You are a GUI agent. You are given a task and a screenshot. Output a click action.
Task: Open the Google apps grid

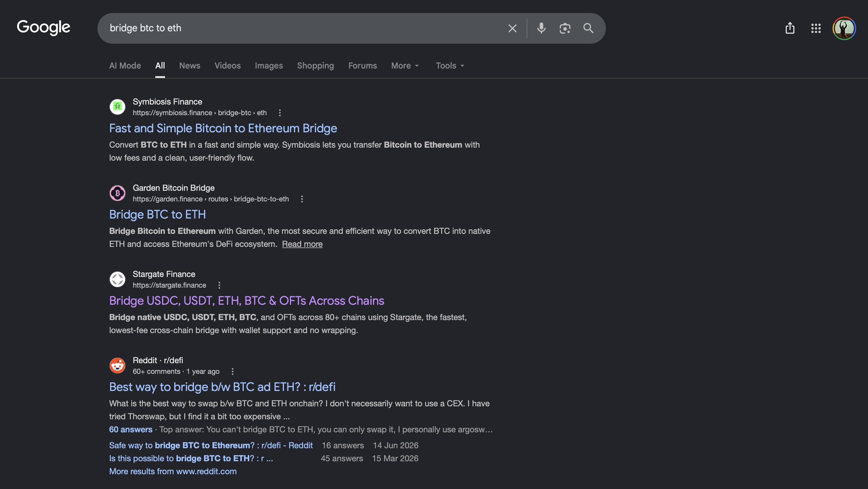pyautogui.click(x=816, y=28)
